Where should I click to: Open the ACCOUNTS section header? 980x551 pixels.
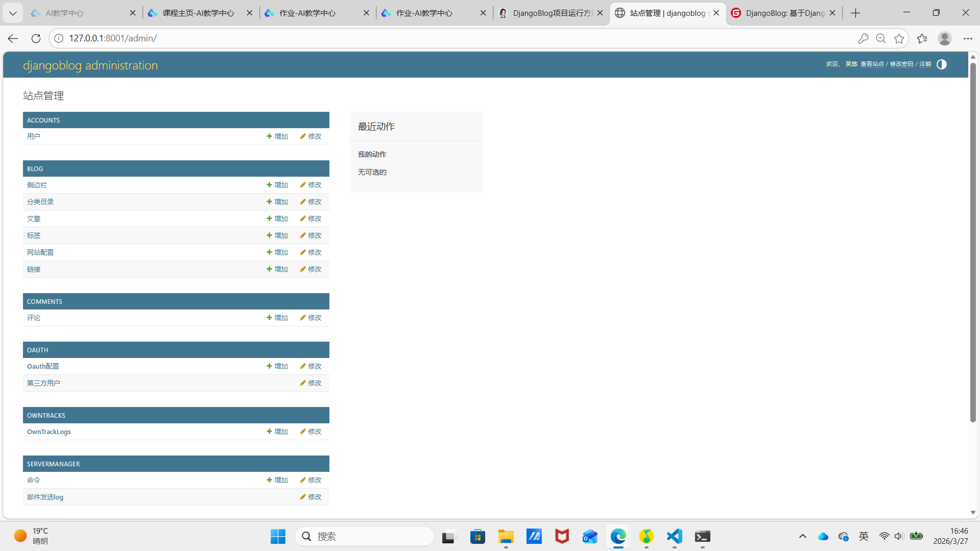[43, 121]
